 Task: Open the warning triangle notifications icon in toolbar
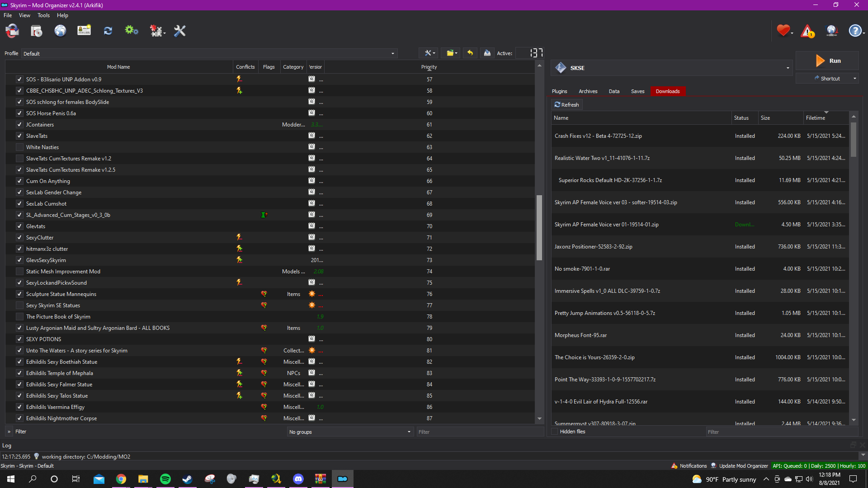807,31
